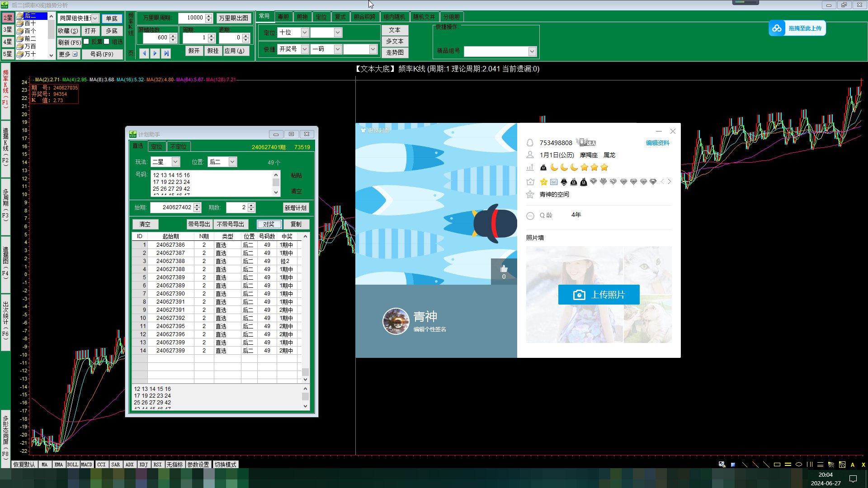Click the 走势图 button
The height and width of the screenshot is (488, 868).
tap(395, 52)
